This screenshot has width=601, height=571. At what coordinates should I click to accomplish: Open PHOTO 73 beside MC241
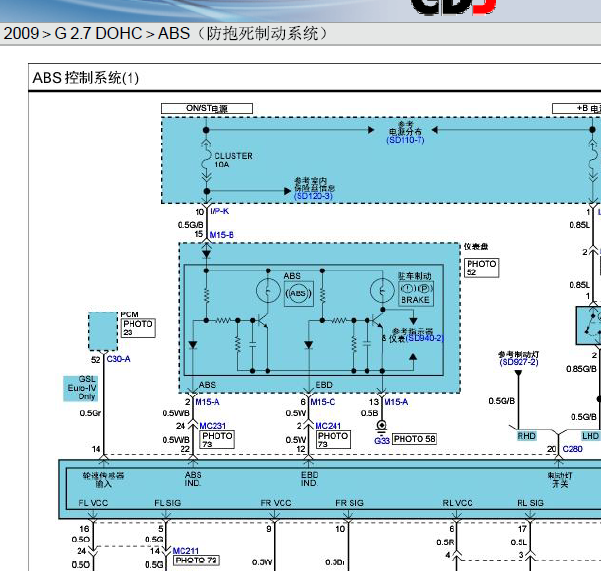[333, 440]
